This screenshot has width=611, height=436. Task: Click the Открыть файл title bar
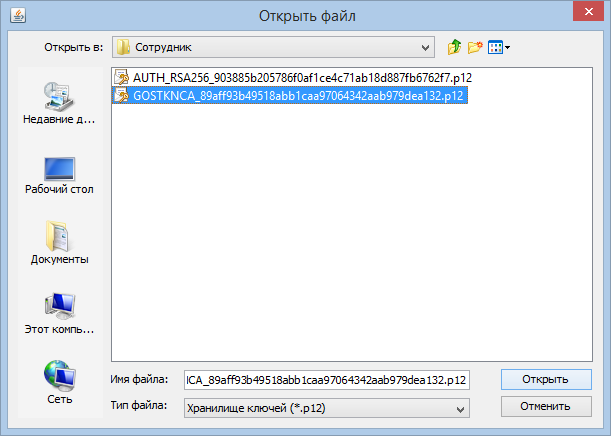[306, 16]
